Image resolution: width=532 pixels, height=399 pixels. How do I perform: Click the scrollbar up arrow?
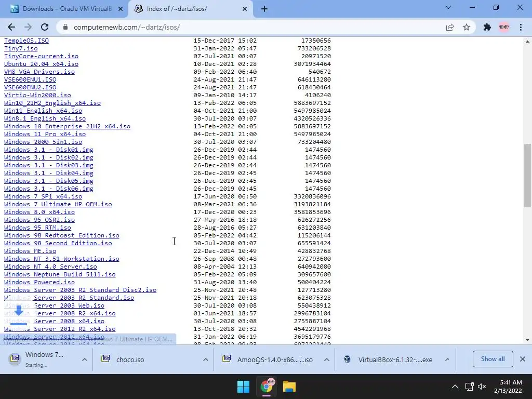tap(527, 42)
